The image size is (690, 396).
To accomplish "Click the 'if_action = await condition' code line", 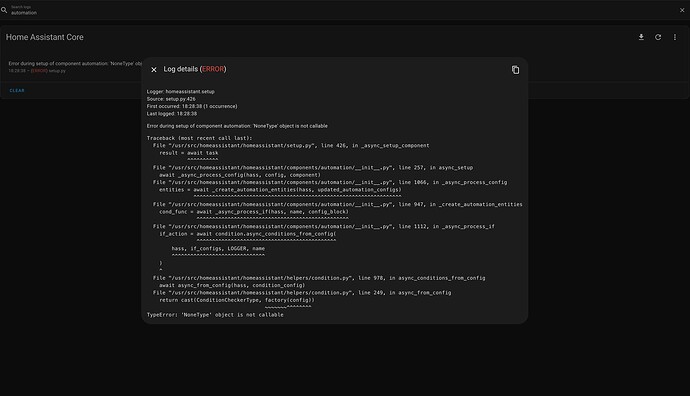I will tap(248, 234).
